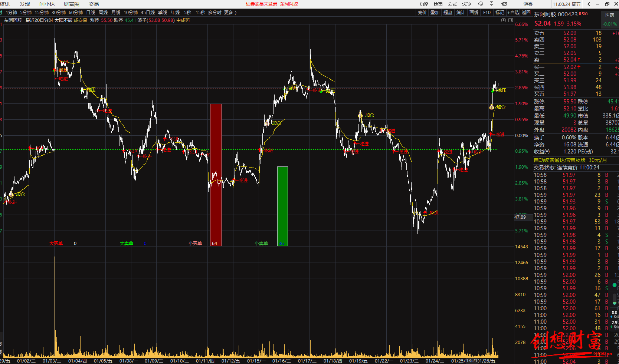Switch to 15分钟 chart period
The height and width of the screenshot is (364, 619).
pos(42,13)
